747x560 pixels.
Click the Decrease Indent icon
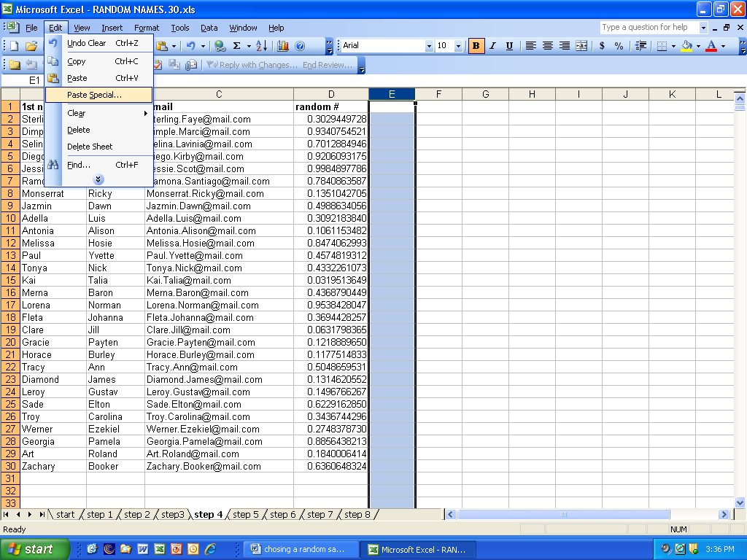(x=640, y=46)
